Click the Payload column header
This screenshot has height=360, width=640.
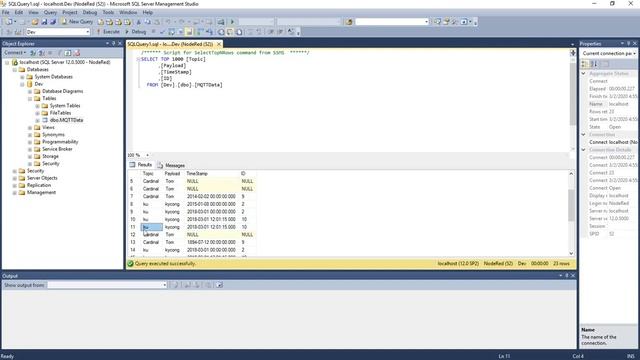pyautogui.click(x=173, y=173)
